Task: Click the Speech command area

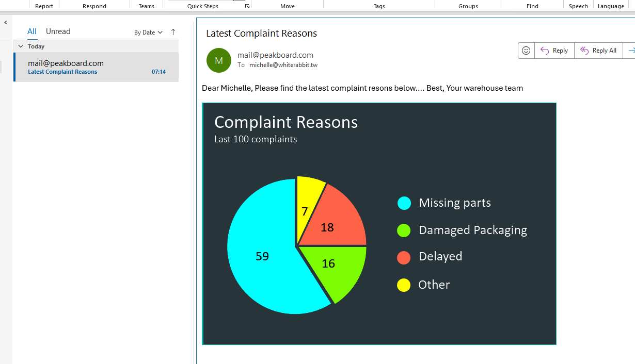Action: click(578, 6)
